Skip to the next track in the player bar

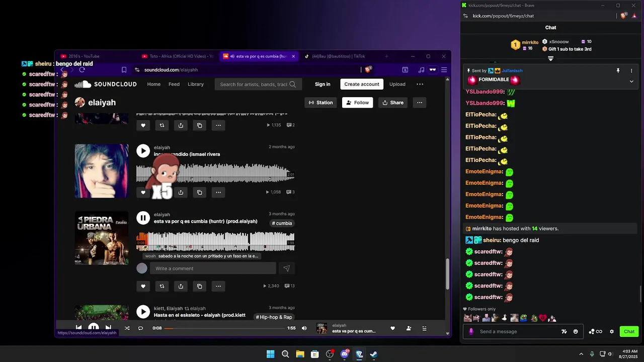coord(108,328)
